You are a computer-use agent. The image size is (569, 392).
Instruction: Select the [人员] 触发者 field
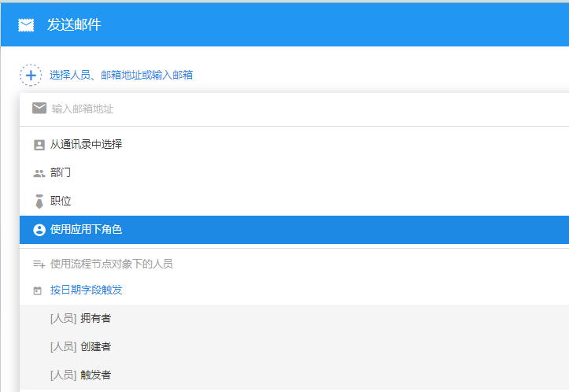[294, 375]
